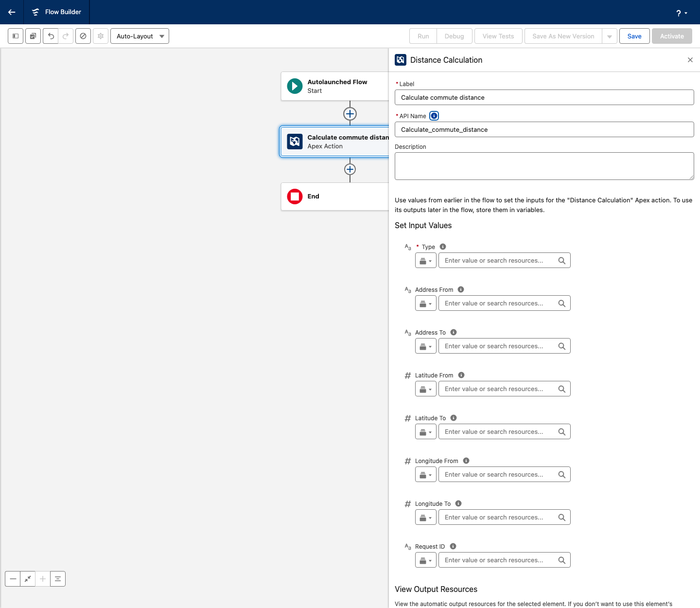This screenshot has height=608, width=700.
Task: Click the Request ID info icon
Action: (453, 546)
